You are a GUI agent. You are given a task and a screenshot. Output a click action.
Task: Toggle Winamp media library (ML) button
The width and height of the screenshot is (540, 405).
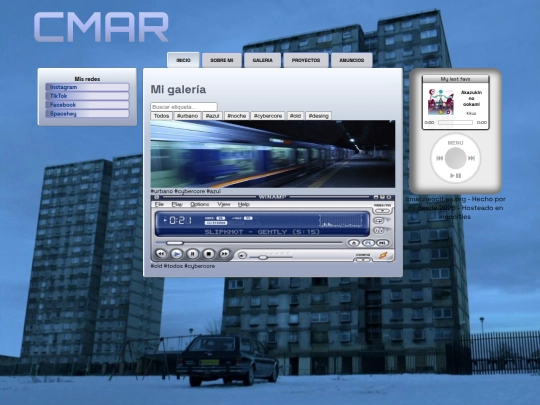click(x=383, y=243)
